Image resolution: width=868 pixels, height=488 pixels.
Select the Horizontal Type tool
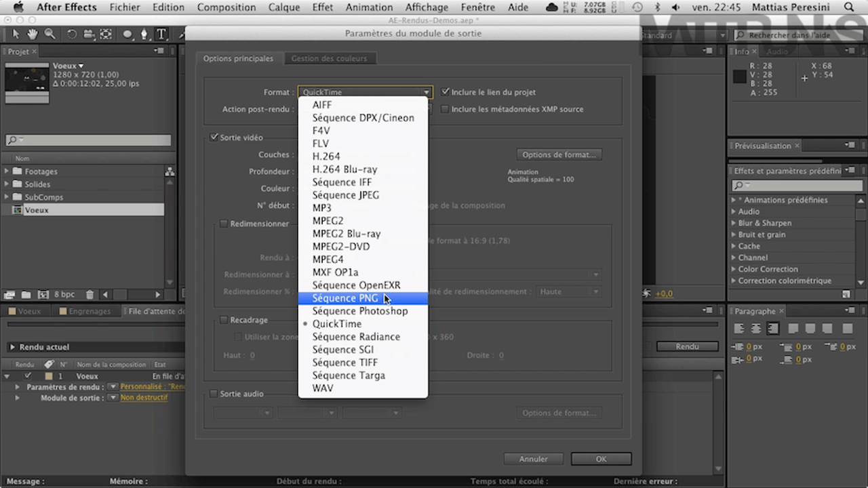[161, 34]
